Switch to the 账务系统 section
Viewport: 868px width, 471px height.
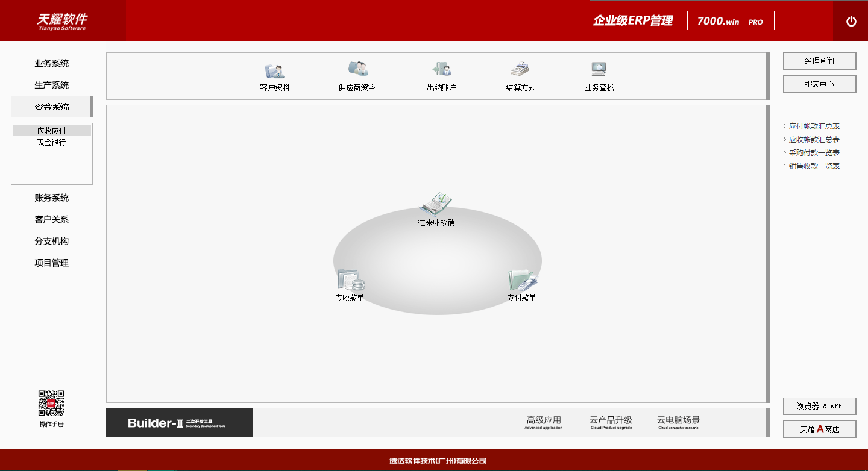click(x=51, y=198)
